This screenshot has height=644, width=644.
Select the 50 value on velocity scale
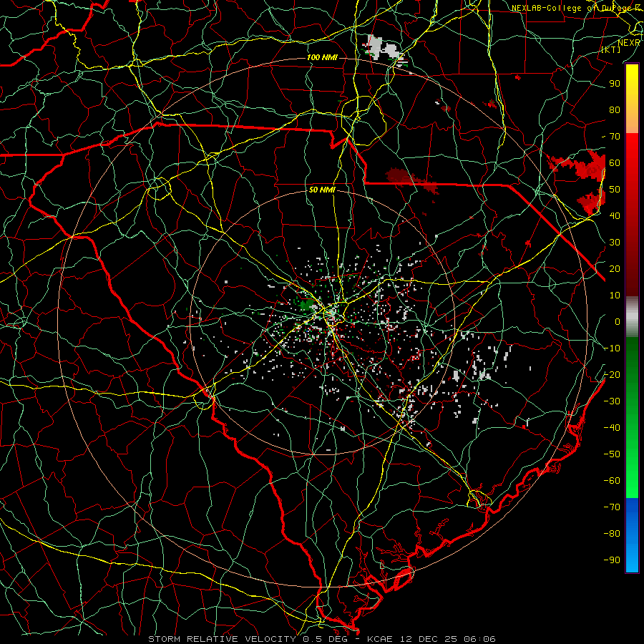click(x=615, y=190)
